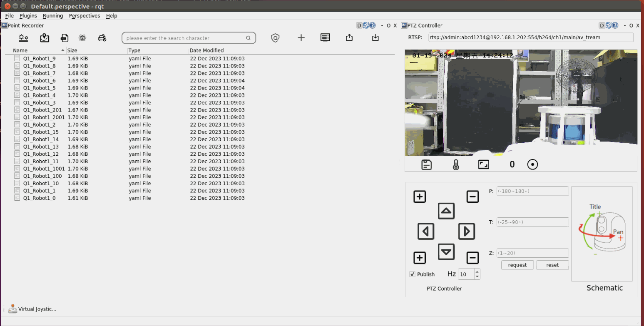This screenshot has height=326, width=644.
Task: Click the request button
Action: (x=517, y=265)
